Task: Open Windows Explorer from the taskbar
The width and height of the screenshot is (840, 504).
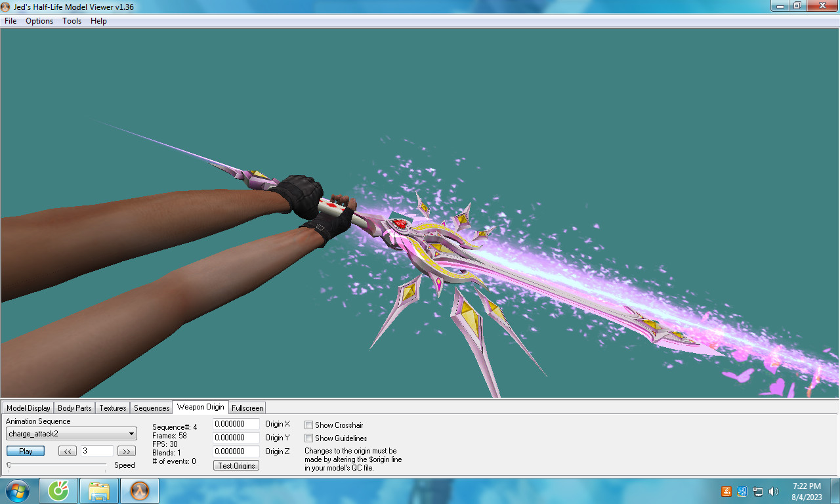Action: coord(98,490)
